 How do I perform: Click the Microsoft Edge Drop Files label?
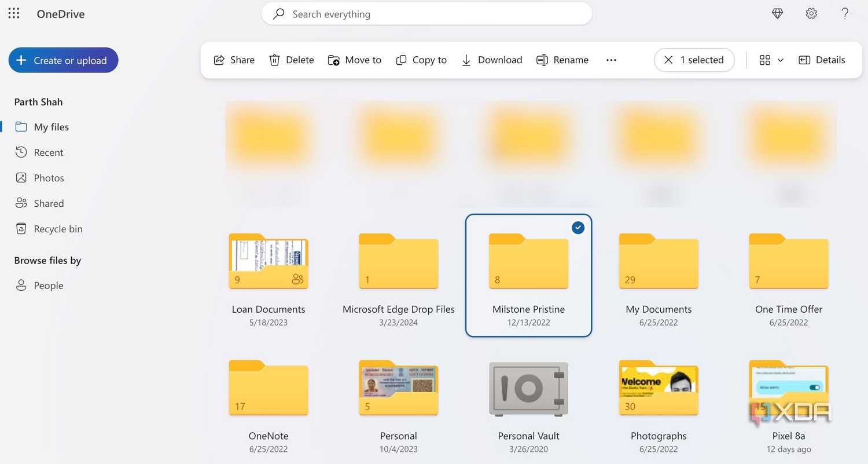click(x=399, y=309)
